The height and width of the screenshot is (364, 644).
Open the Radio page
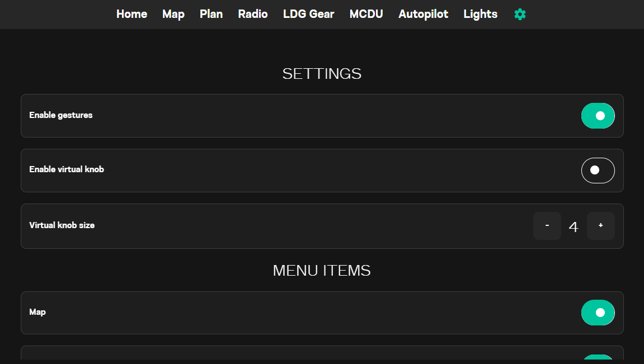(252, 14)
